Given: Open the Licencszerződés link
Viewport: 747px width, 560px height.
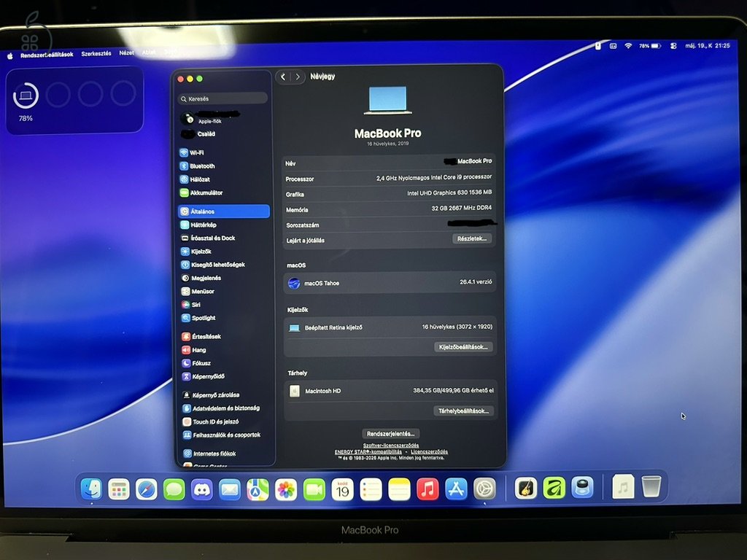Looking at the screenshot, I should (x=429, y=452).
